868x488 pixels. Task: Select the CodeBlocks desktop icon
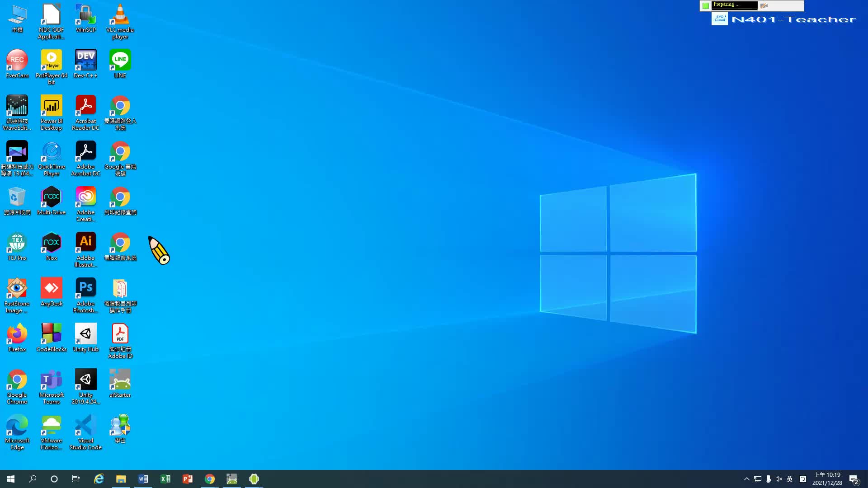[x=51, y=338]
